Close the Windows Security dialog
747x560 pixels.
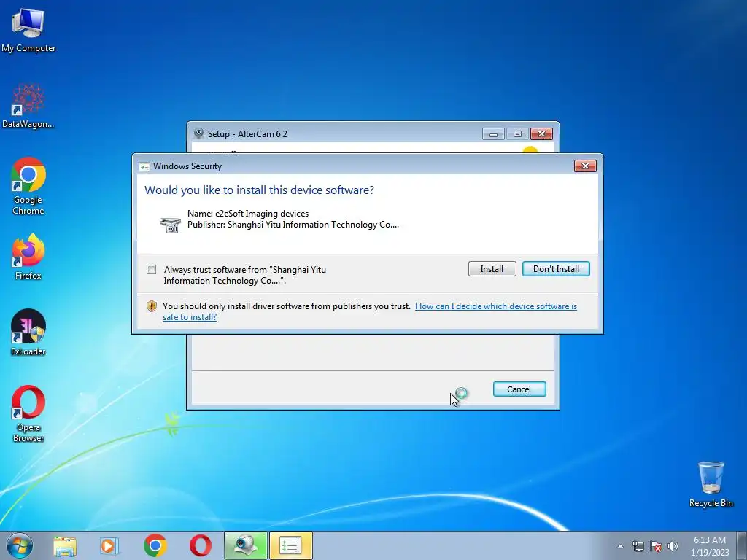585,166
